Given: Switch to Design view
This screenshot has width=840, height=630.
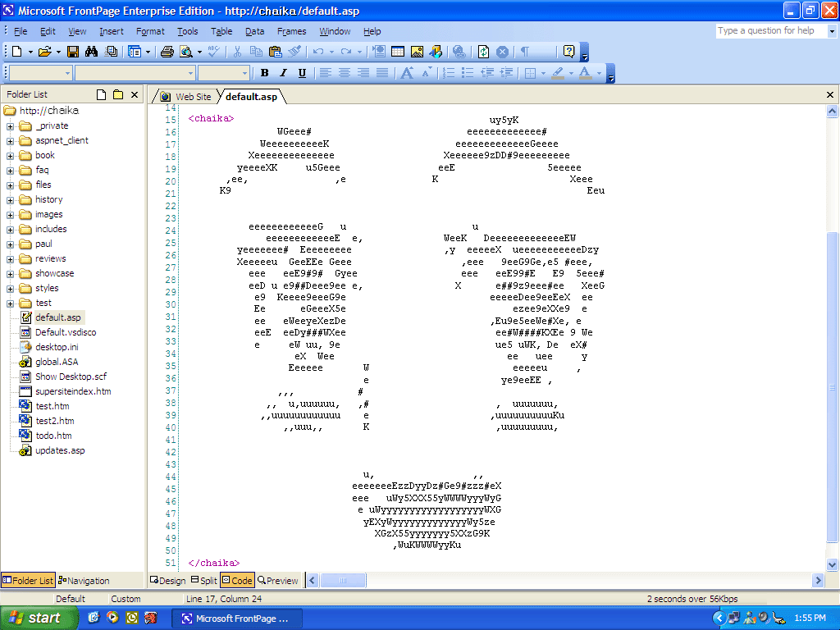Looking at the screenshot, I should point(167,580).
